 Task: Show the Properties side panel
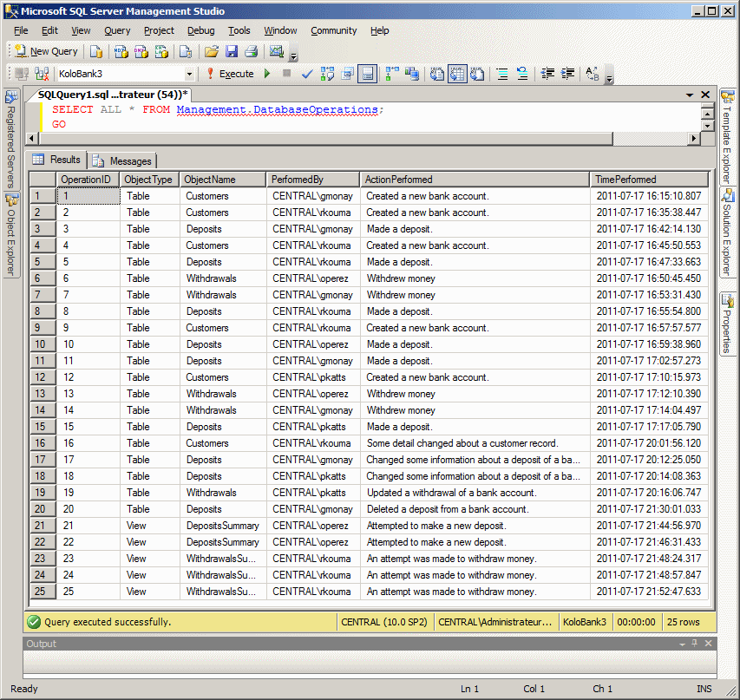pos(727,324)
